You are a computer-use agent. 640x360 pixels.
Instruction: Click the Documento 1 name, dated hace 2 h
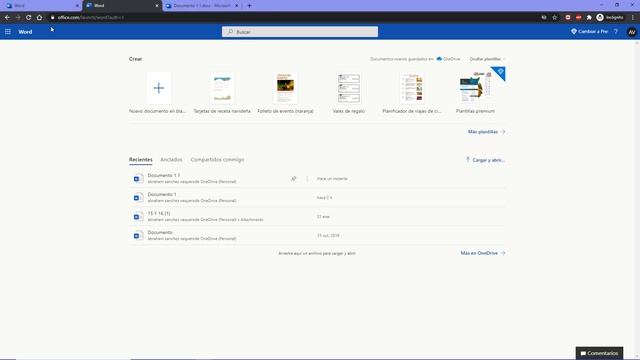point(162,195)
